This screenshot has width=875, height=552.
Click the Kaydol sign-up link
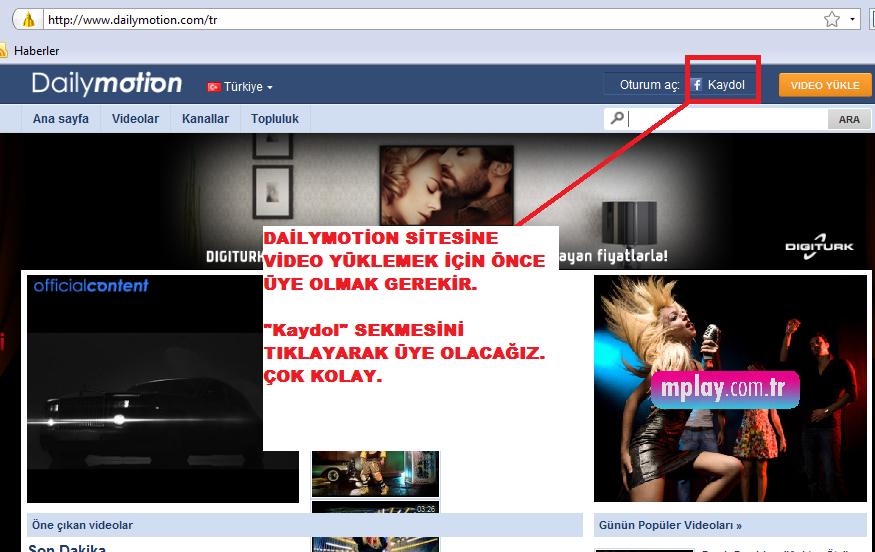(726, 85)
